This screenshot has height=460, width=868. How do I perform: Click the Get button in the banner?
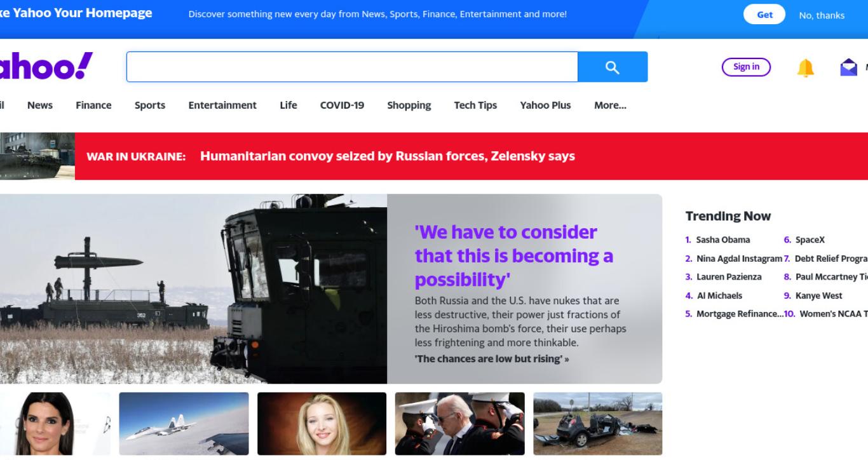764,15
